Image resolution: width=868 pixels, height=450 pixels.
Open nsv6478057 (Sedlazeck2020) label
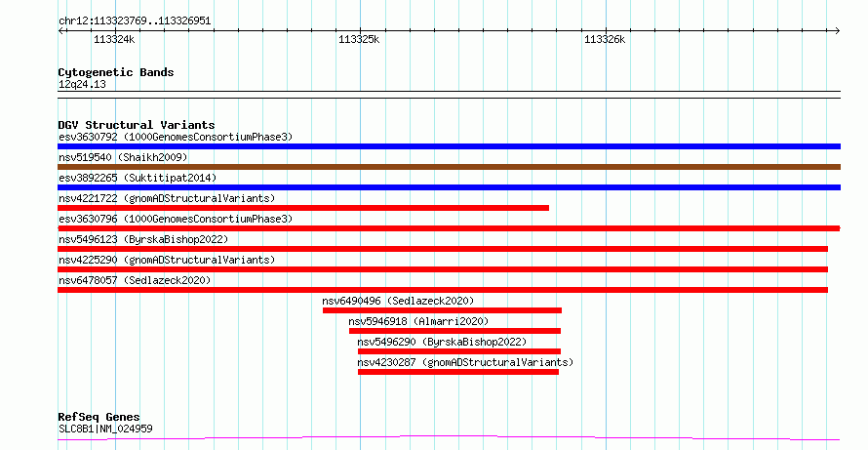coord(135,280)
